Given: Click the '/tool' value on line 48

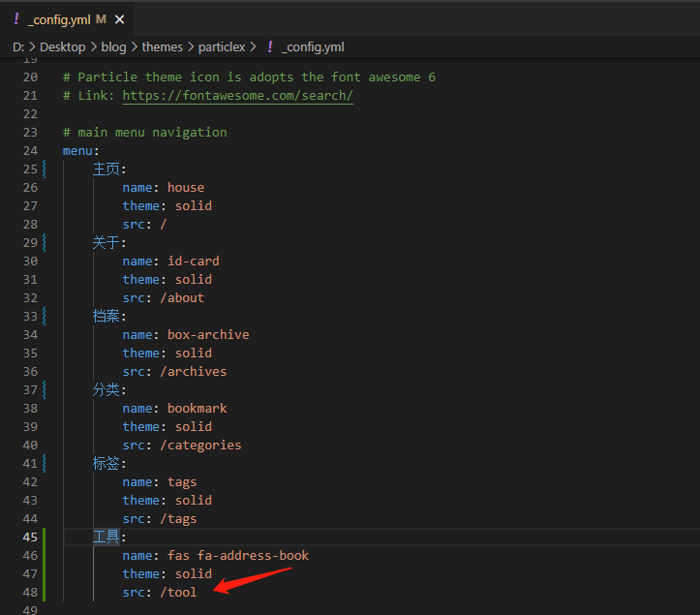Looking at the screenshot, I should (178, 592).
